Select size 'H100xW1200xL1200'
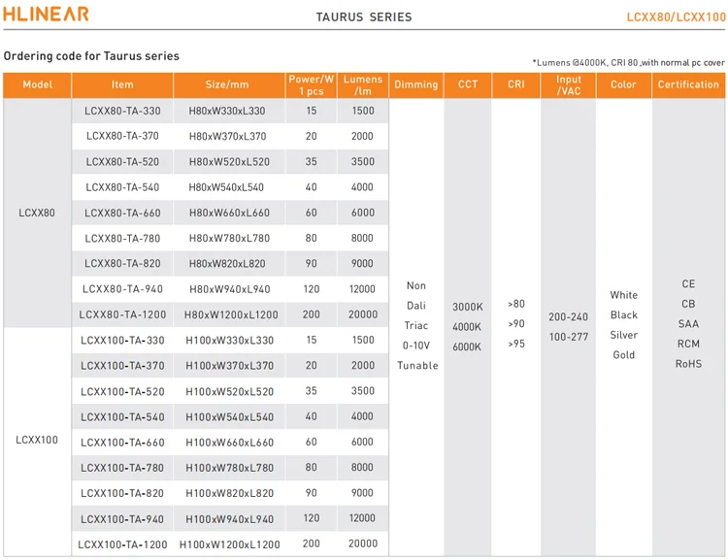The image size is (728, 560). (x=229, y=544)
